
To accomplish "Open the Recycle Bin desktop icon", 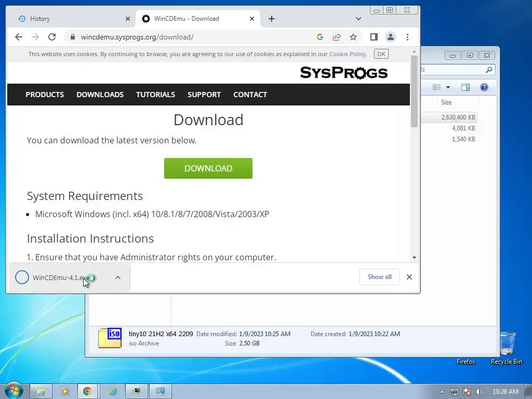I will point(507,348).
